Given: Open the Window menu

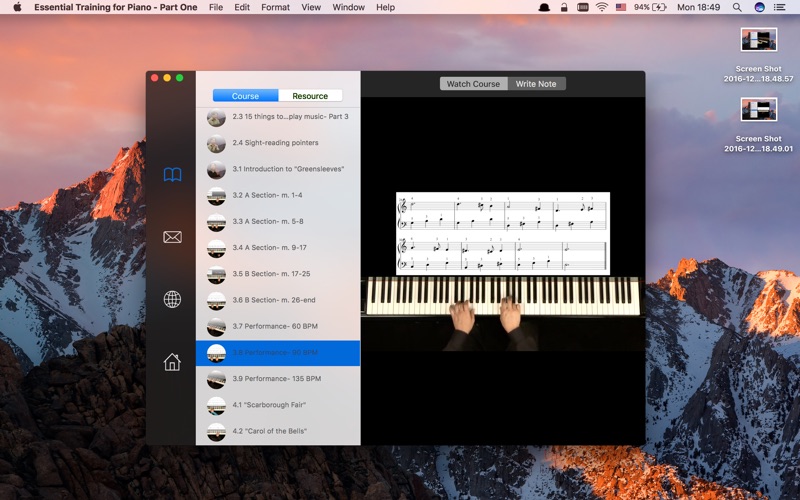Looking at the screenshot, I should click(x=348, y=7).
